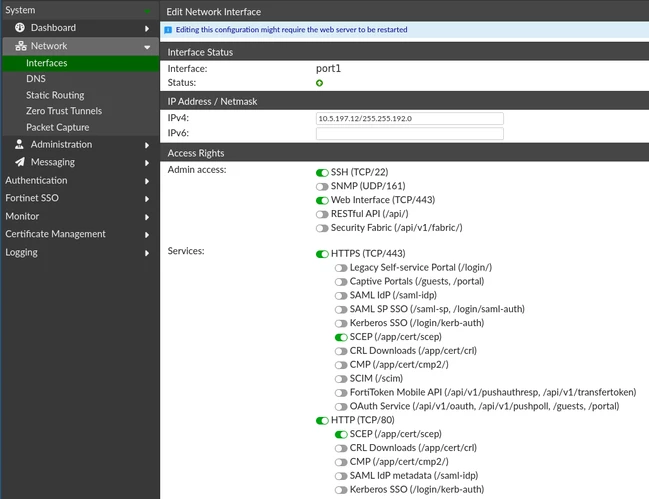This screenshot has width=649, height=499.
Task: Enable Security Fabric admin access
Action: [322, 228]
